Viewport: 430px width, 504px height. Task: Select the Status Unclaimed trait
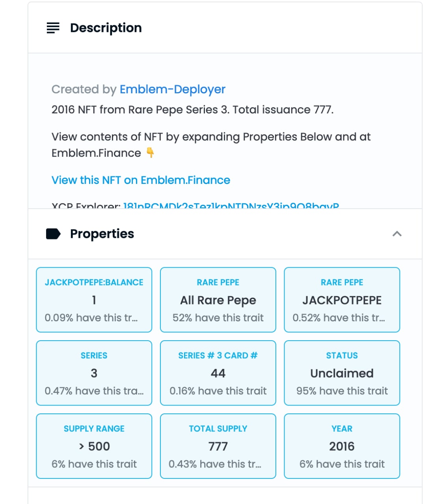[x=342, y=373]
